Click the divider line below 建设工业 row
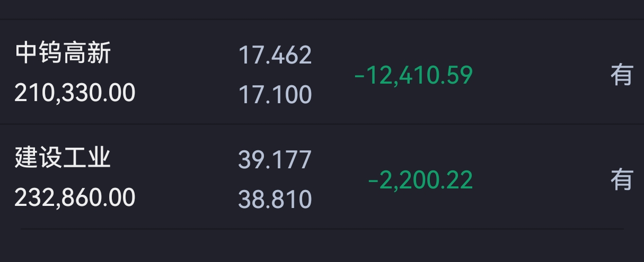This screenshot has width=644, height=262. [x=322, y=229]
